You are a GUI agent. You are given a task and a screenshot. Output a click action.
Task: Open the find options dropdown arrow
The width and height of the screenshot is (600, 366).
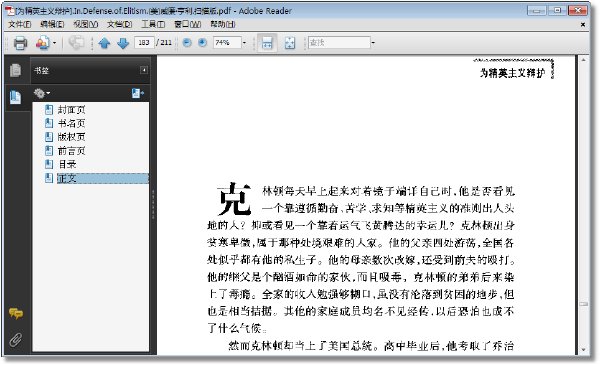pos(373,42)
